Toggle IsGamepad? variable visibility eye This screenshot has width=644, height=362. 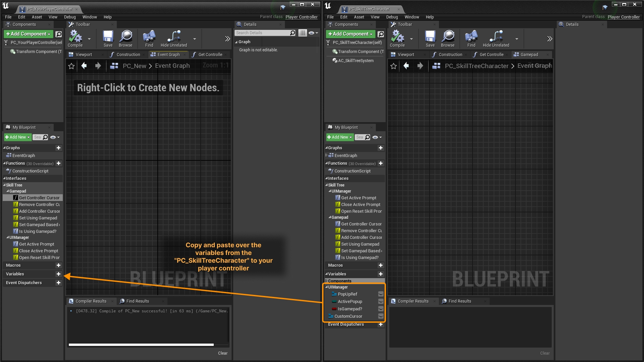[381, 309]
